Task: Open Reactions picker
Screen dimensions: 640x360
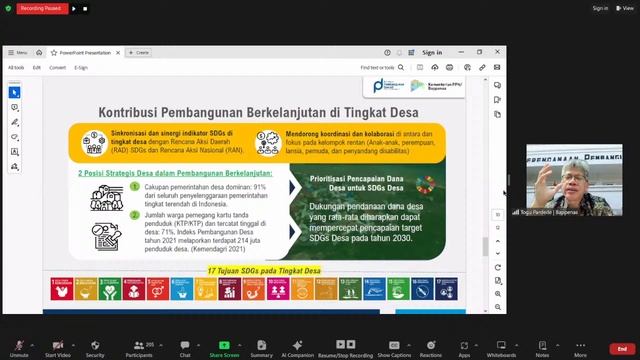Action: (431, 349)
